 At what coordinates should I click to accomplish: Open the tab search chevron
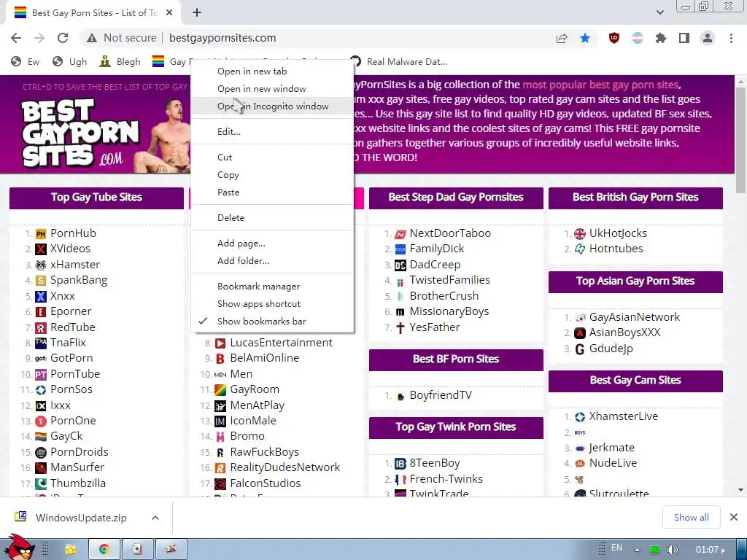click(x=659, y=12)
